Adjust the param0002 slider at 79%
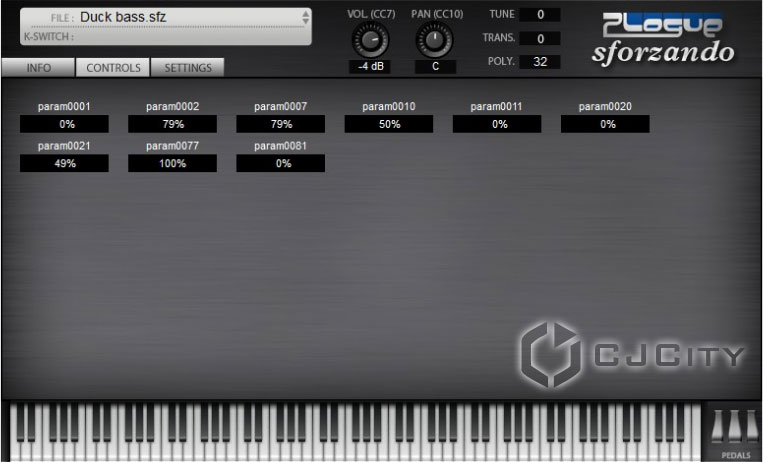The height and width of the screenshot is (462, 763). 173,124
